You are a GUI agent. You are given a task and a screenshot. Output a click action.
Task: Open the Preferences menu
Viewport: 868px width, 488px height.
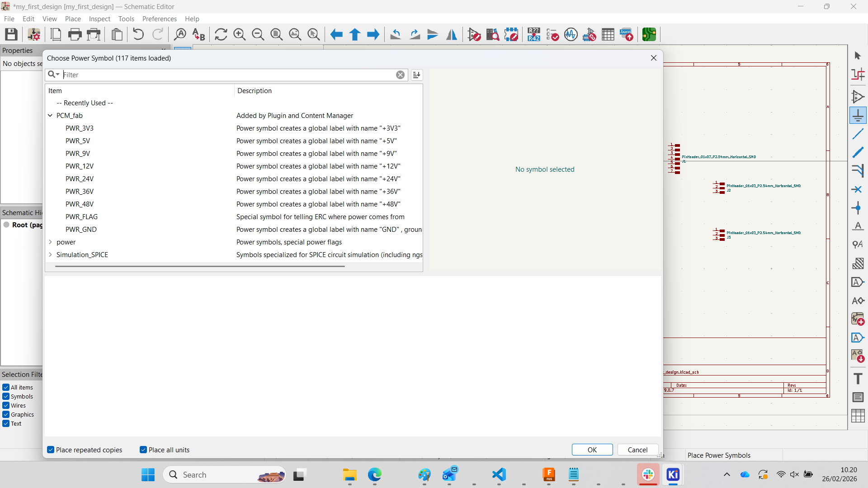[159, 19]
